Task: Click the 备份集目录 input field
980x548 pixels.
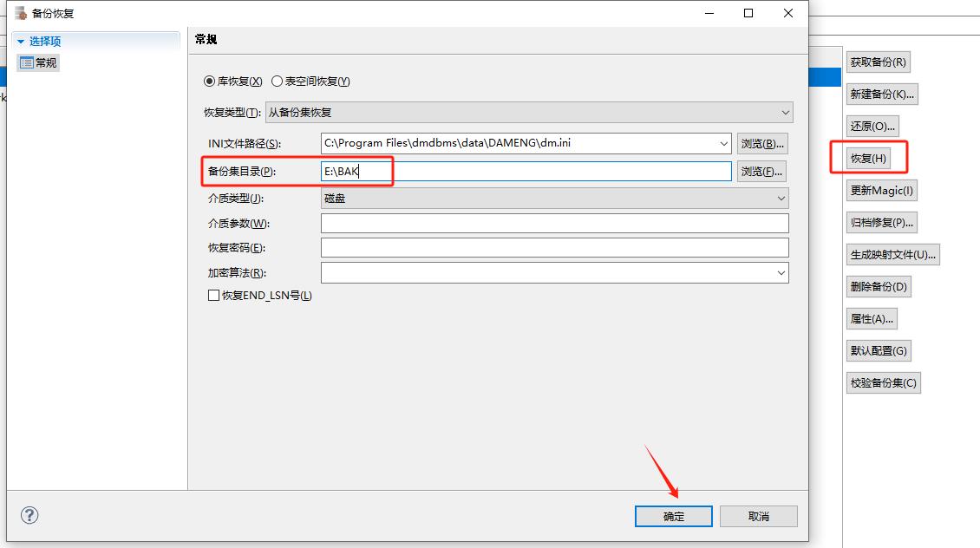Action: 526,172
